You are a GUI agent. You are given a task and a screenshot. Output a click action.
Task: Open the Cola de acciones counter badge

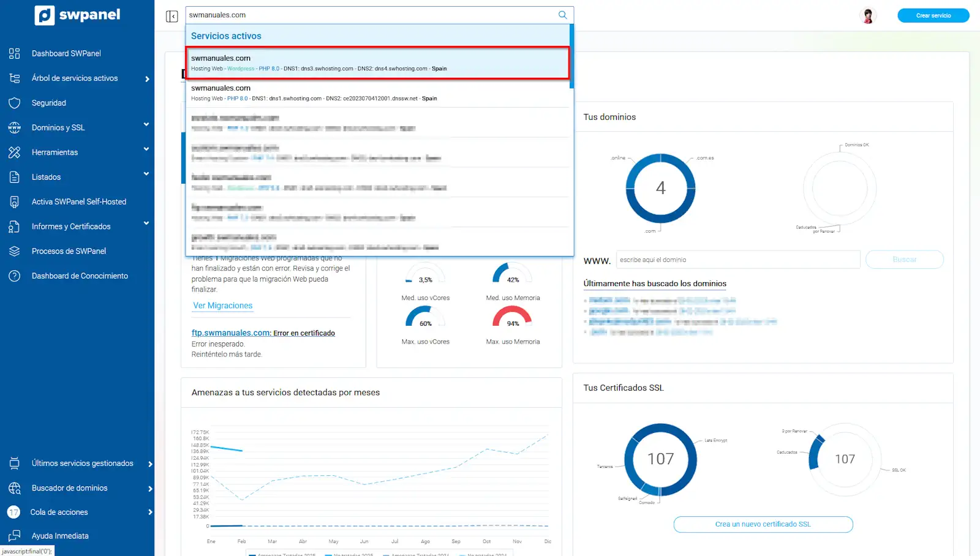point(13,513)
